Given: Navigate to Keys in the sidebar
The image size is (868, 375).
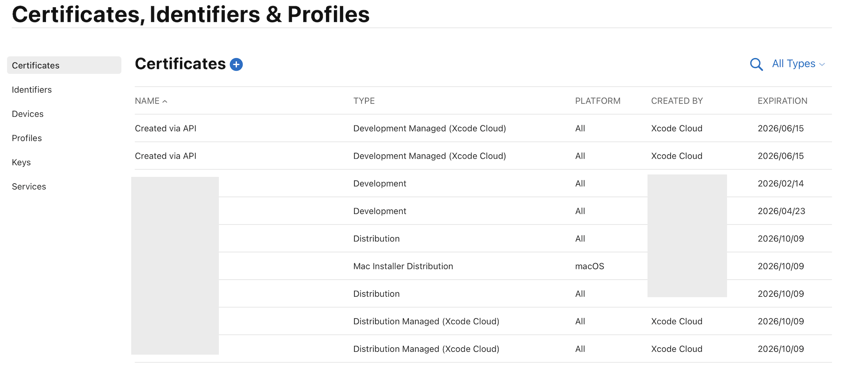Looking at the screenshot, I should [21, 162].
